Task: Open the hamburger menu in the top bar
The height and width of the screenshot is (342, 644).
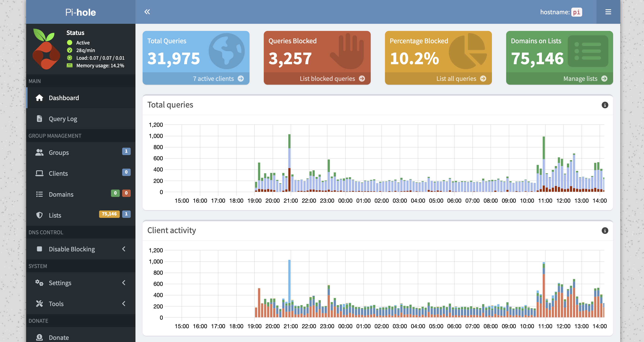Action: click(608, 11)
